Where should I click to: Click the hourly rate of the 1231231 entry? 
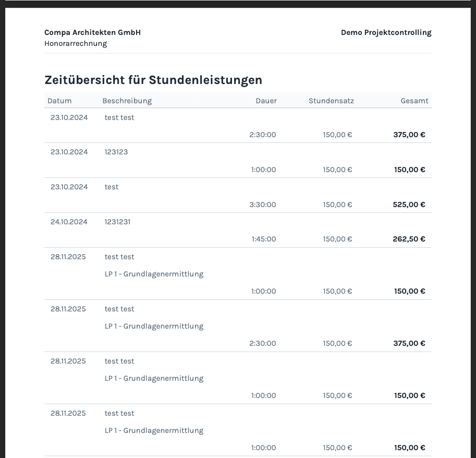pyautogui.click(x=337, y=239)
